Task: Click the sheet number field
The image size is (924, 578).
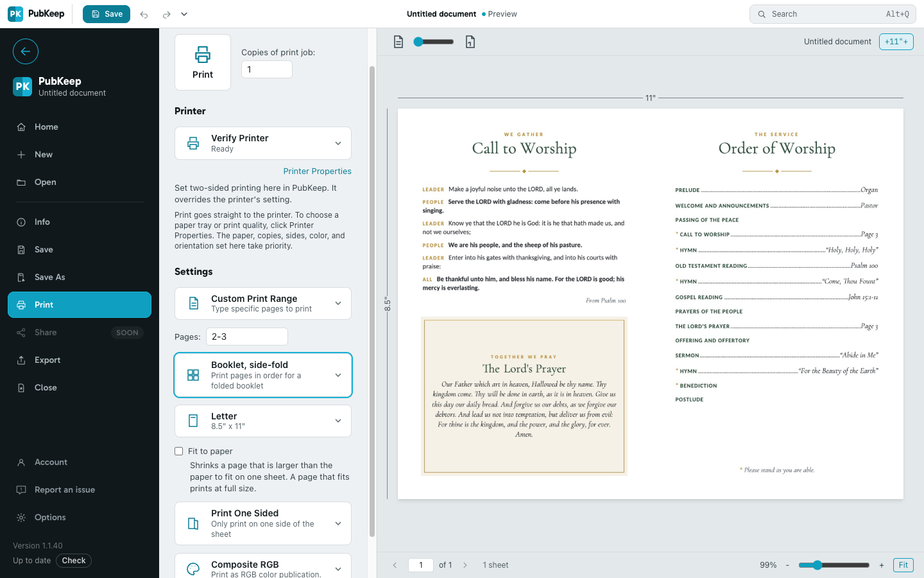Action: pos(421,565)
